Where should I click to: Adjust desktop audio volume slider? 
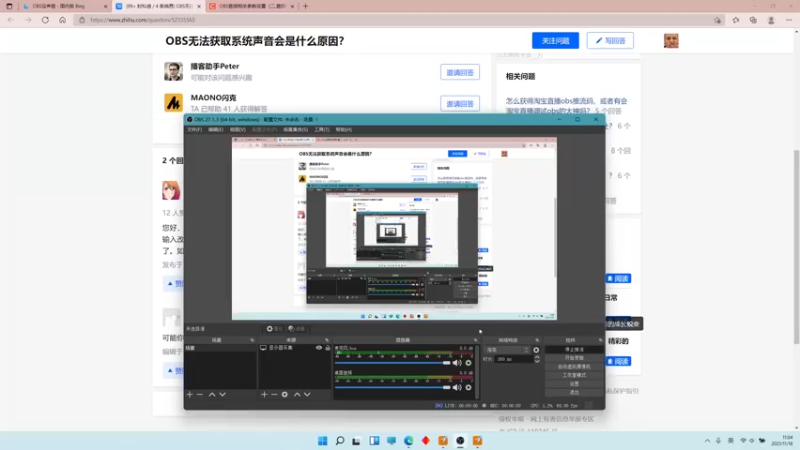pyautogui.click(x=392, y=387)
